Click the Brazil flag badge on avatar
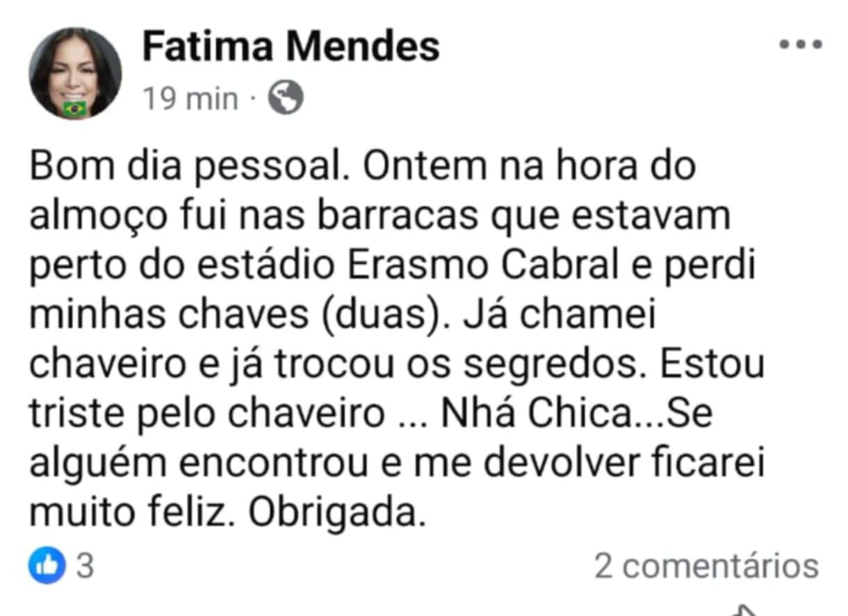Image resolution: width=848 pixels, height=616 pixels. tap(74, 108)
